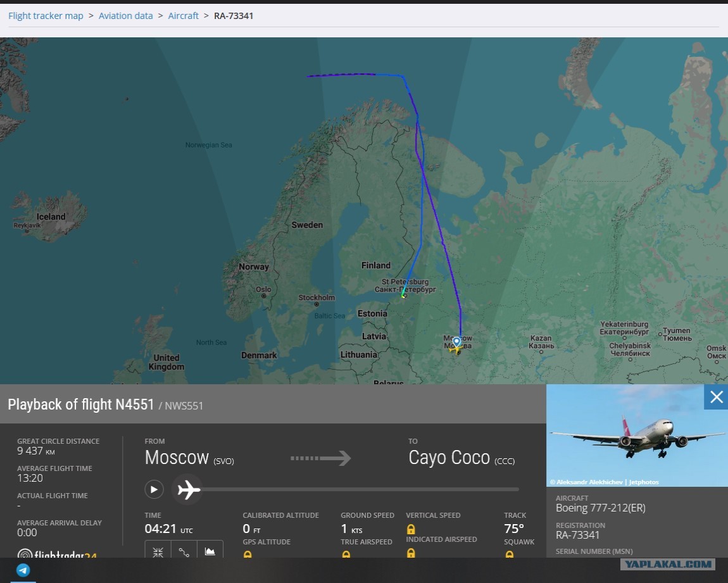Select aircraft type Boeing 777-212(ER)

601,508
